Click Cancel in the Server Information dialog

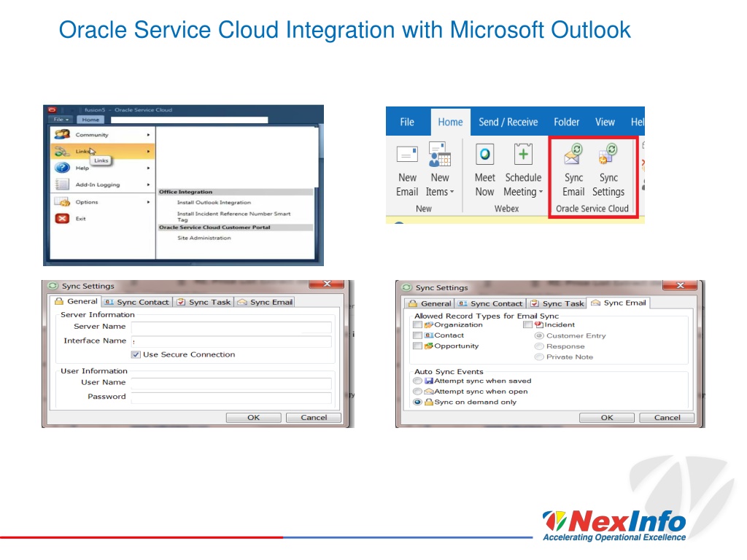coord(314,418)
